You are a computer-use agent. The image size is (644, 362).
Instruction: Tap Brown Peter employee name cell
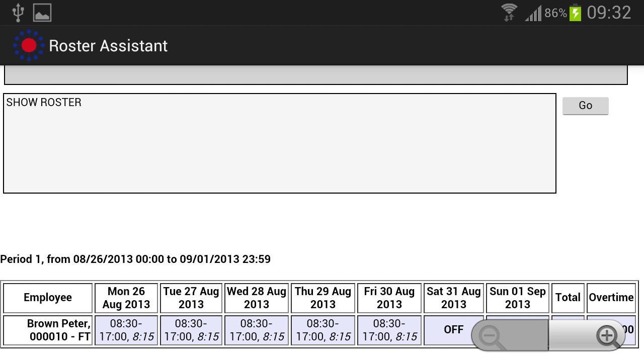coord(48,330)
